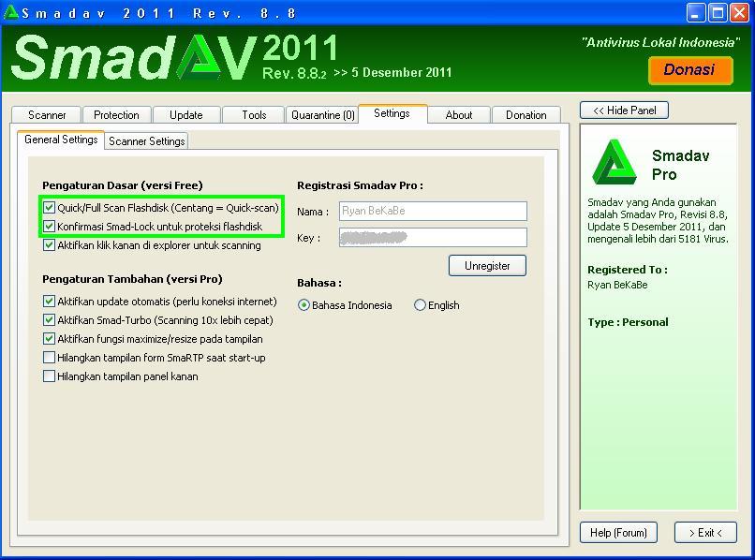Select the General Settings sub-tab

61,140
